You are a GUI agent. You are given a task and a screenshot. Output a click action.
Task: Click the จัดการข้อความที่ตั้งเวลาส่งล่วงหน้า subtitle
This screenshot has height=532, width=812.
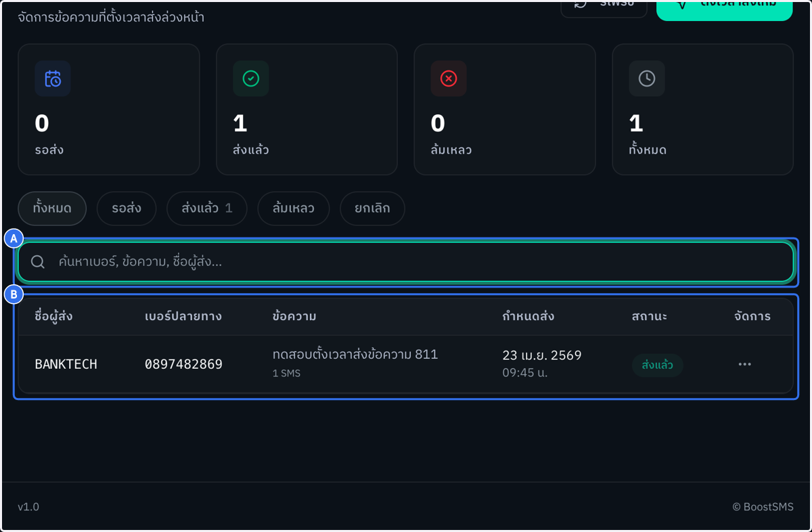111,17
